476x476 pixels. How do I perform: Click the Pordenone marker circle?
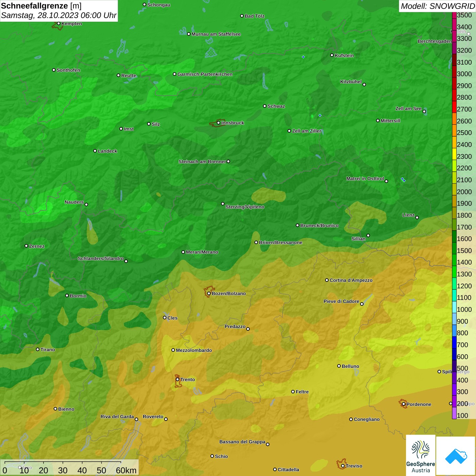404,404
